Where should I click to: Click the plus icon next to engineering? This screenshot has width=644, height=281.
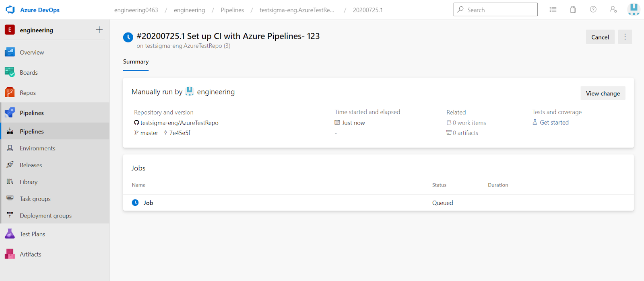point(99,30)
